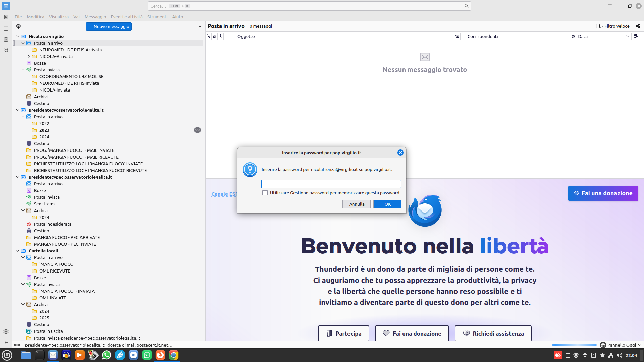
Task: Open the Calendar sidebar icon
Action: click(6, 28)
